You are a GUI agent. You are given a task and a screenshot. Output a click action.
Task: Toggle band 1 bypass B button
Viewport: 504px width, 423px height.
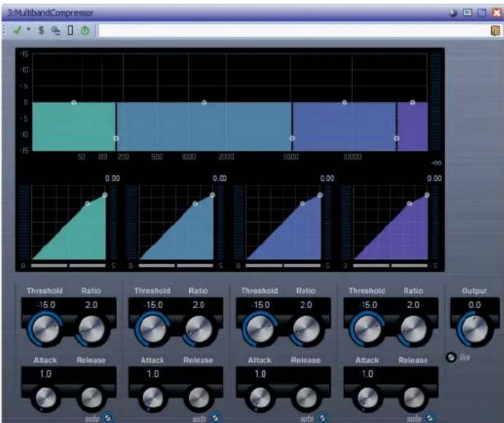tap(23, 266)
